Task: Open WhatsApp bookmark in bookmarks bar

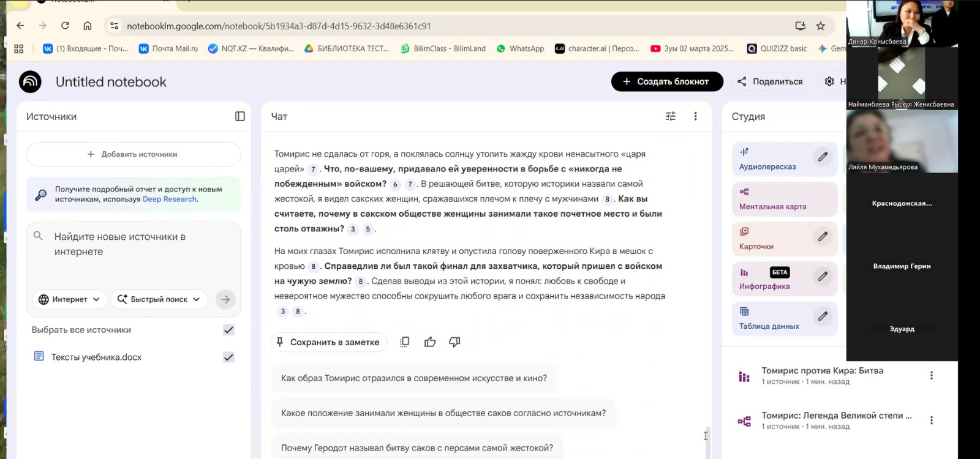Action: [x=520, y=48]
